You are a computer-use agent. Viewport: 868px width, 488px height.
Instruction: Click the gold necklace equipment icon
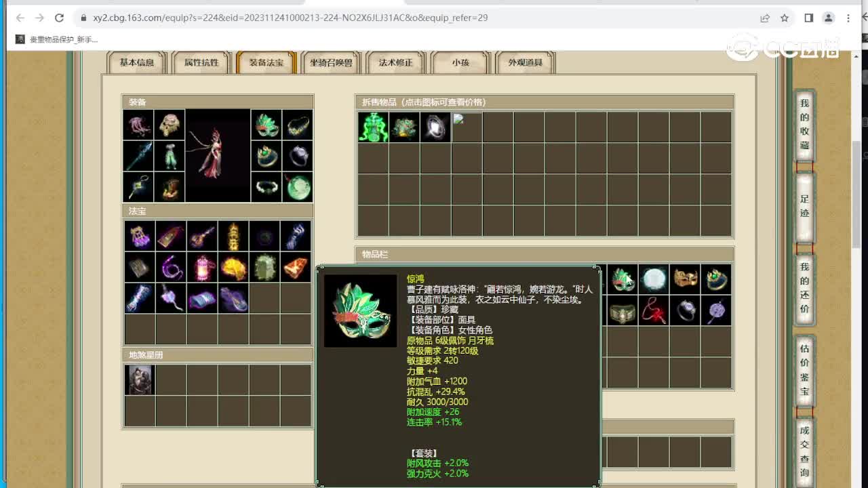(298, 125)
